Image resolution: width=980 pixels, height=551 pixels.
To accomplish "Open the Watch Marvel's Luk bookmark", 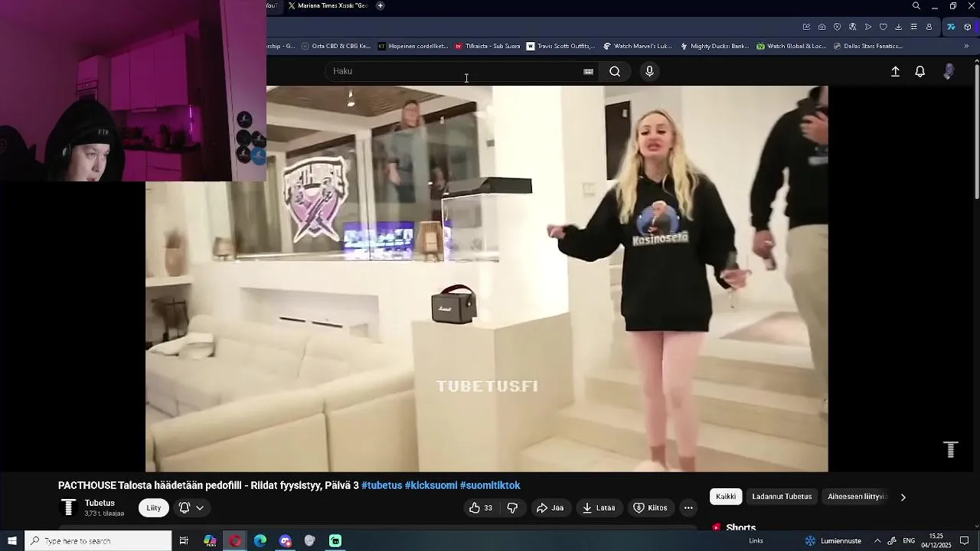I will pos(637,46).
